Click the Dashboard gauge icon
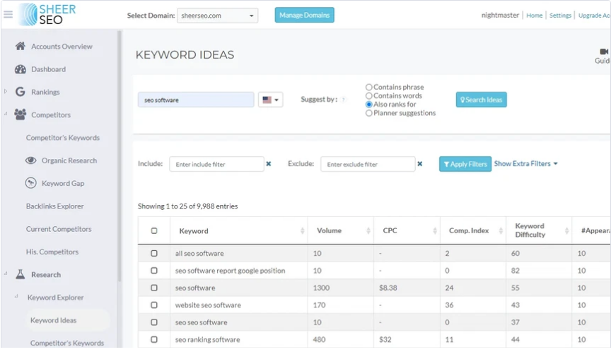611x364 pixels. click(x=20, y=69)
